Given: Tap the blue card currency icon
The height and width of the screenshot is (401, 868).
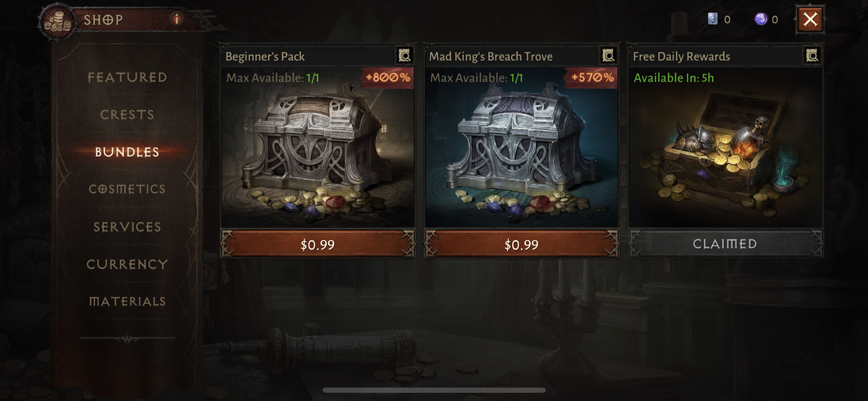Looking at the screenshot, I should pos(713,19).
